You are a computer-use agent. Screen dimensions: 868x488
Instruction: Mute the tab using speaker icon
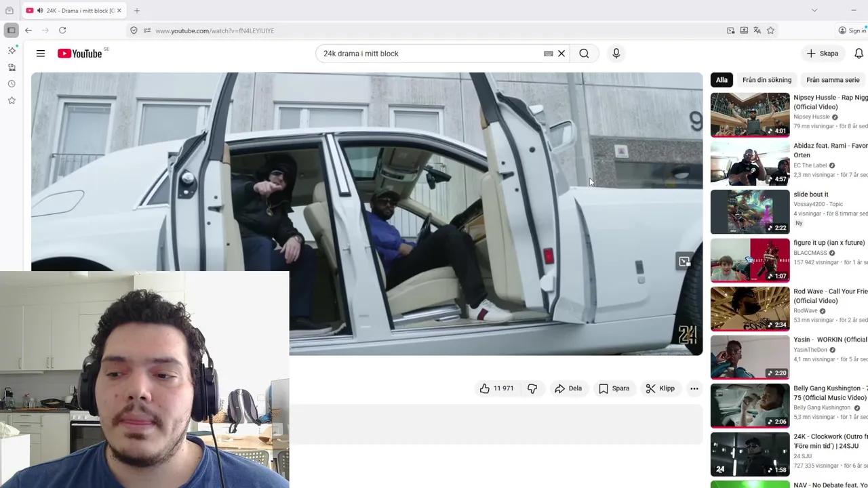pyautogui.click(x=40, y=11)
